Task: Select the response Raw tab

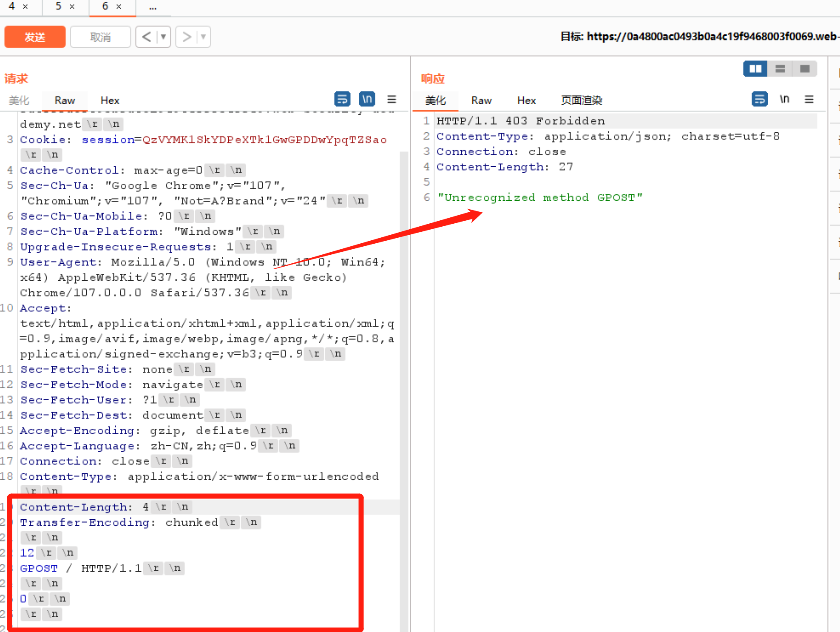Action: coord(481,100)
